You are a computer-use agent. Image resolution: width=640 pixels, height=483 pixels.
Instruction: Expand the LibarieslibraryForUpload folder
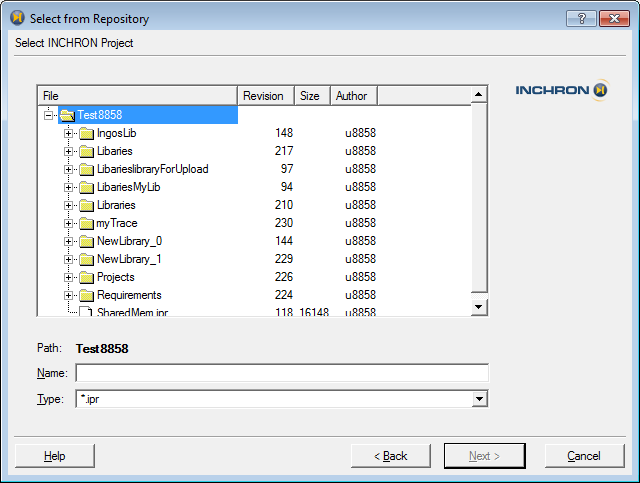coord(68,169)
